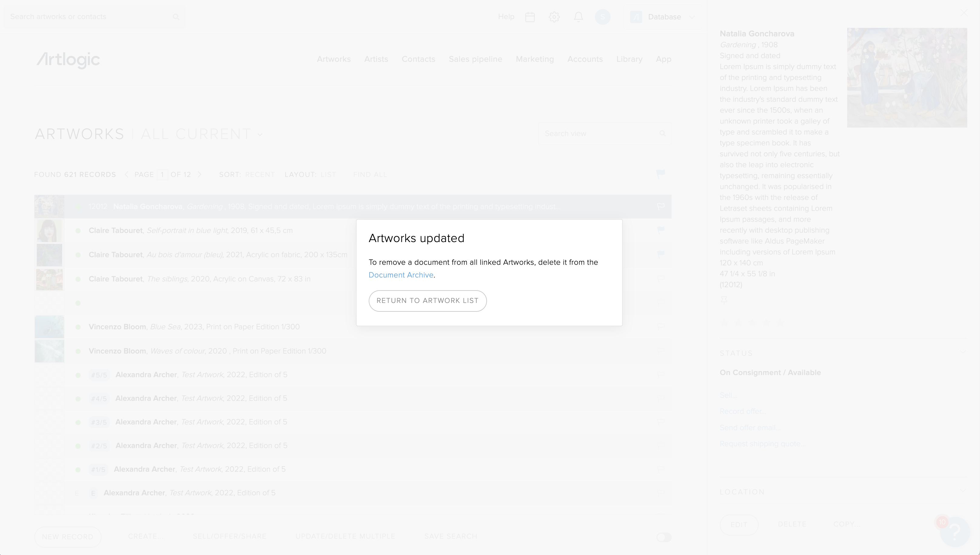Screen dimensions: 980x555
Task: Click Return to Artwork List button
Action: [427, 301]
